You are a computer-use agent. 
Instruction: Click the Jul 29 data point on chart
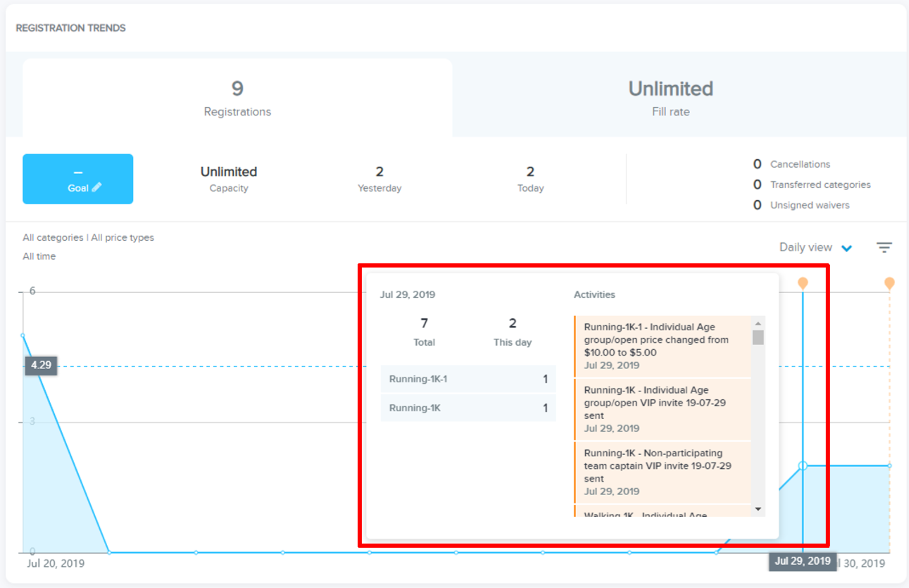pyautogui.click(x=803, y=465)
